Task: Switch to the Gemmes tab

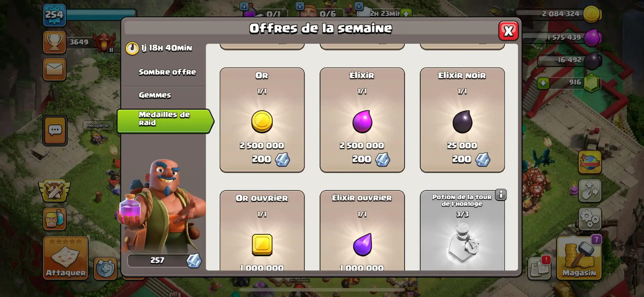Action: (x=155, y=95)
